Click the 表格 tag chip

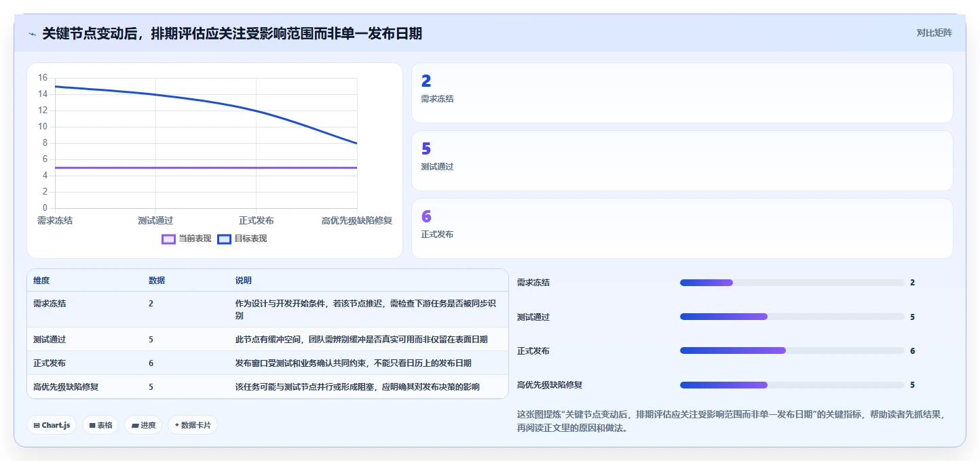100,425
